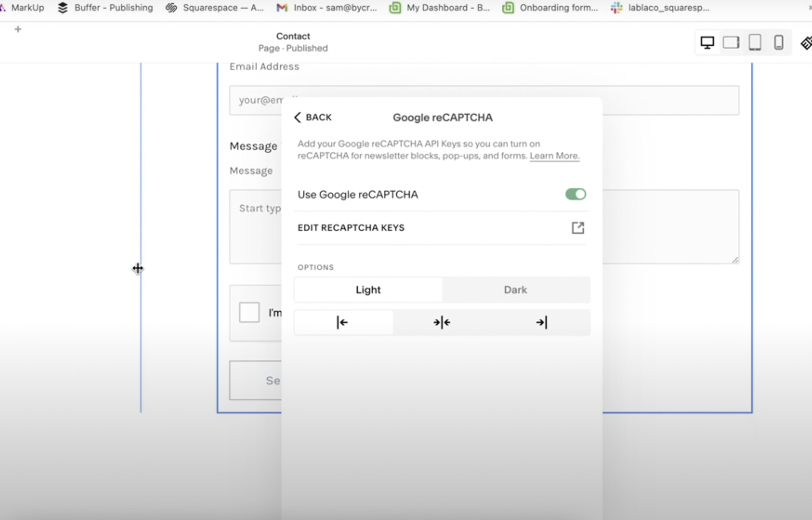Open the Inbox Gmail bookmark
This screenshot has width=812, height=520.
pos(327,7)
